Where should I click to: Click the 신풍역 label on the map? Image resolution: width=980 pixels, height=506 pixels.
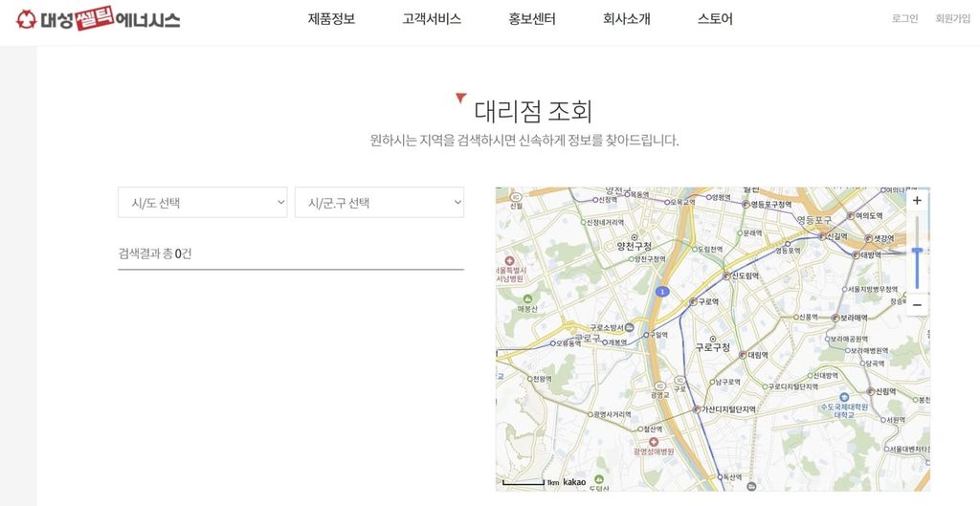coord(809,318)
